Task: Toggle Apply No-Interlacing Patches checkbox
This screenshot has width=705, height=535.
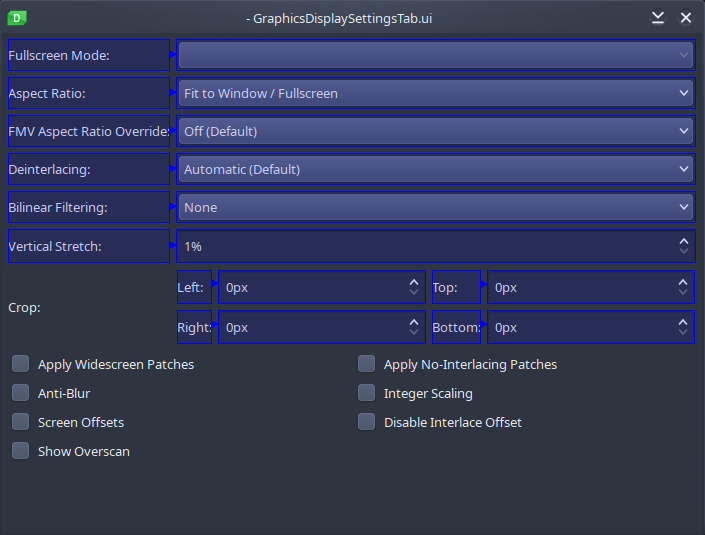Action: coord(367,364)
